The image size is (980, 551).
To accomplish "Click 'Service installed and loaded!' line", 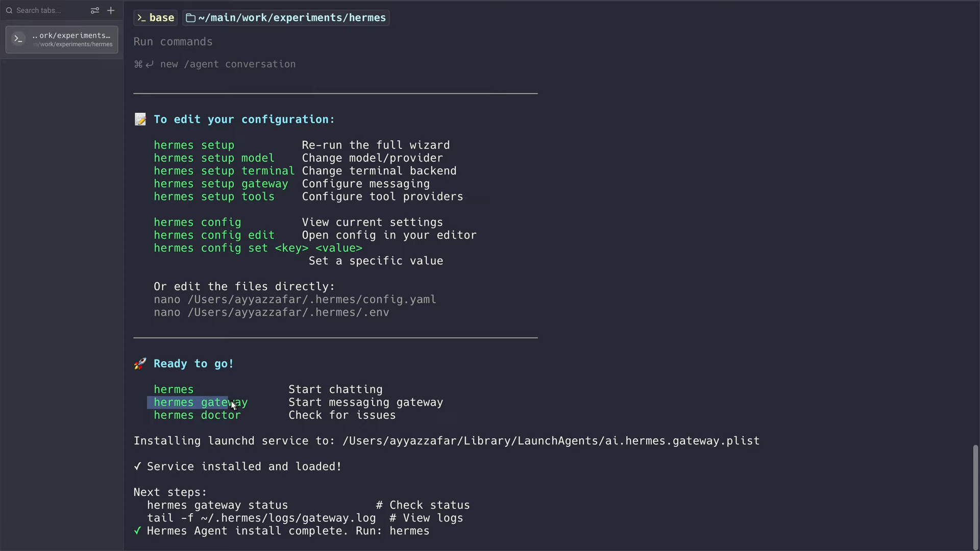I will [238, 467].
